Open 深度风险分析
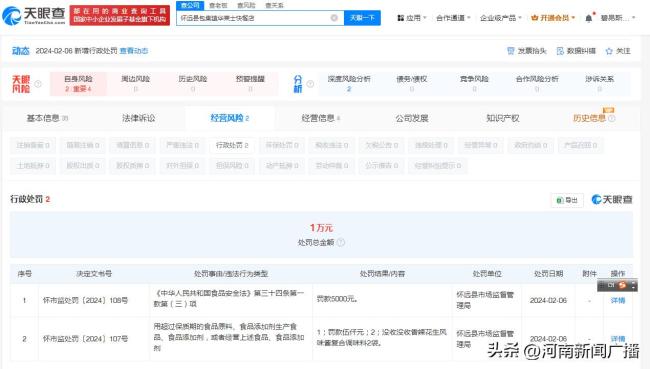 [x=349, y=84]
